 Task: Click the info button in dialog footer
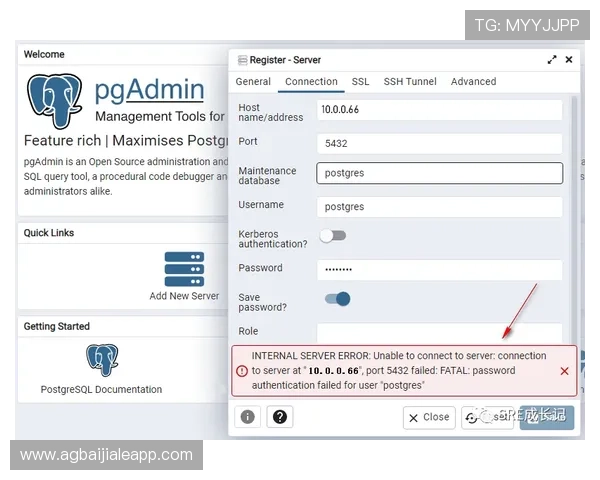pos(248,417)
